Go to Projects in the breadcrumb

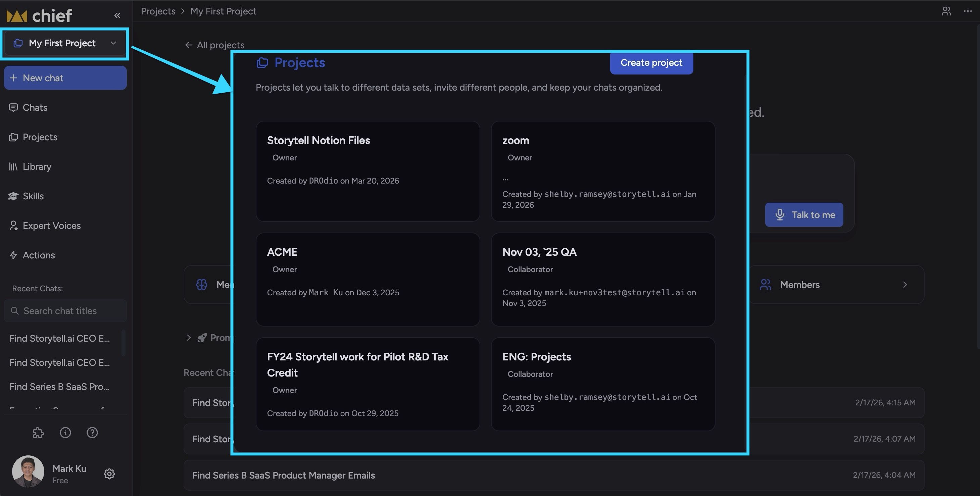(x=158, y=11)
